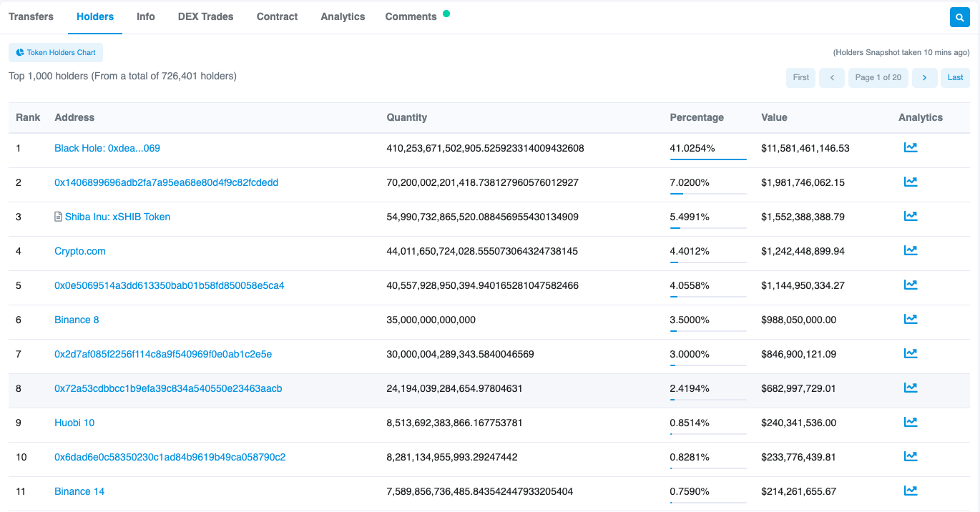View analytics chart icon for Binance 8
980x512 pixels.
(x=910, y=320)
